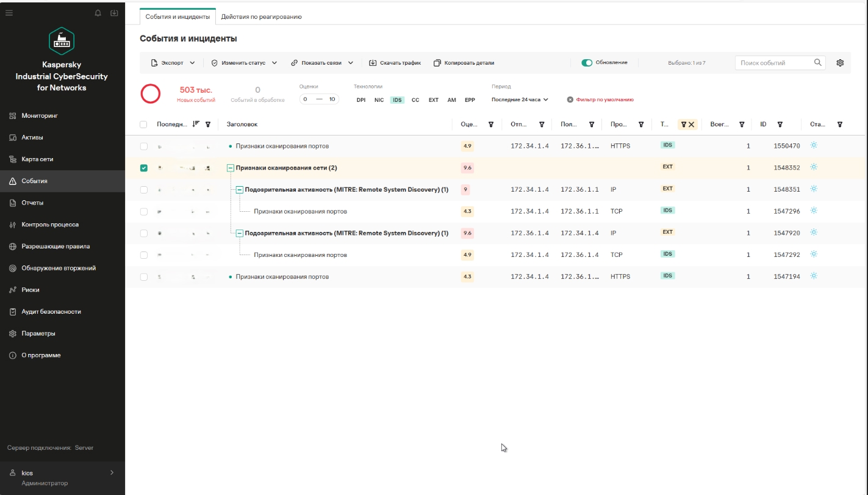
Task: Uncheck the Признаки сканирования сети row checkbox
Action: 144,168
